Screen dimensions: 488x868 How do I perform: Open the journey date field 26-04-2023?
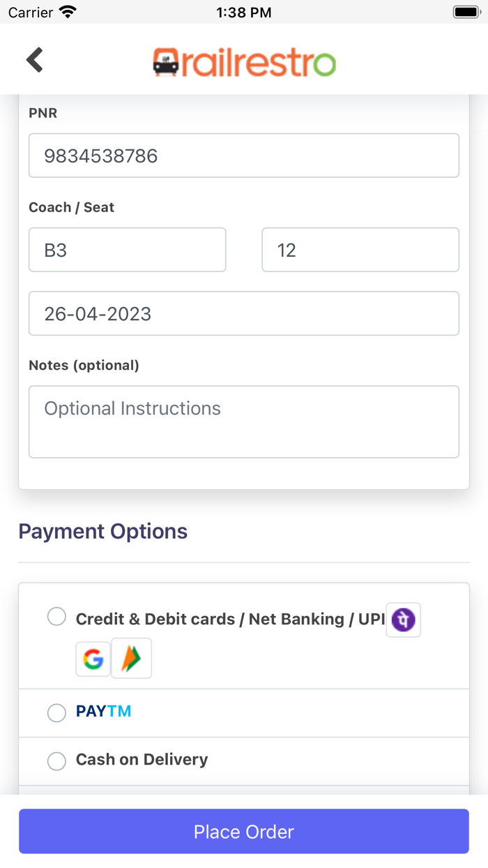(x=244, y=313)
